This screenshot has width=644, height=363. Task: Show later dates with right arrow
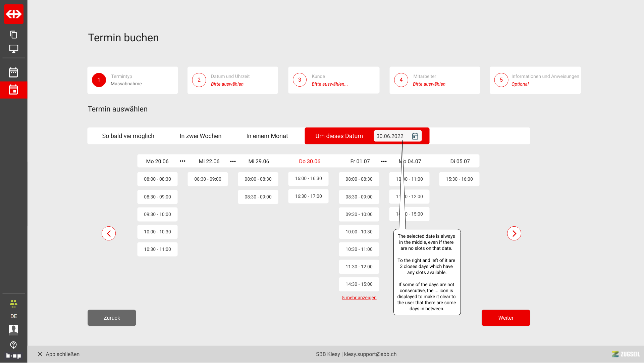(514, 233)
